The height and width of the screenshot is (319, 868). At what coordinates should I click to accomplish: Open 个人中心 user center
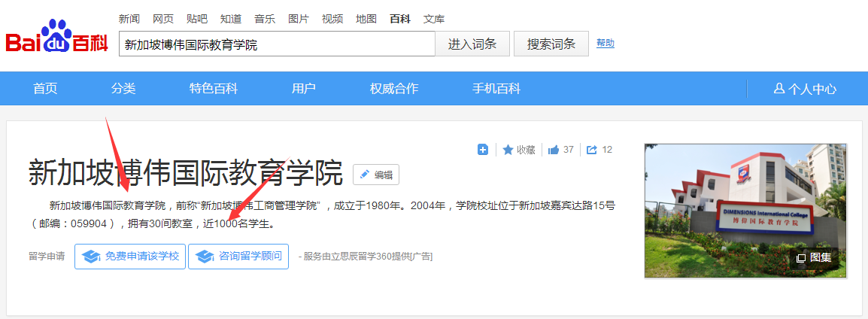pyautogui.click(x=805, y=89)
